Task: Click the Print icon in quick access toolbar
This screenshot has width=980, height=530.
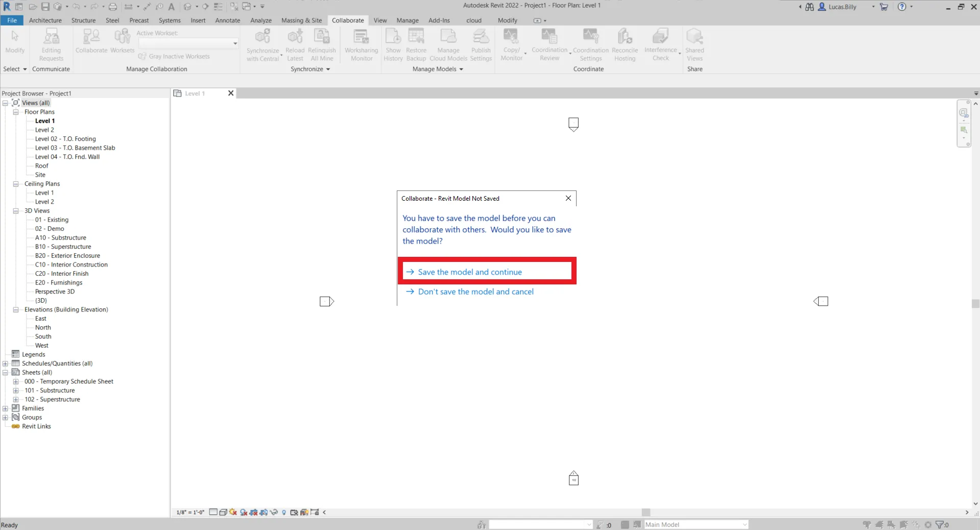Action: [113, 7]
